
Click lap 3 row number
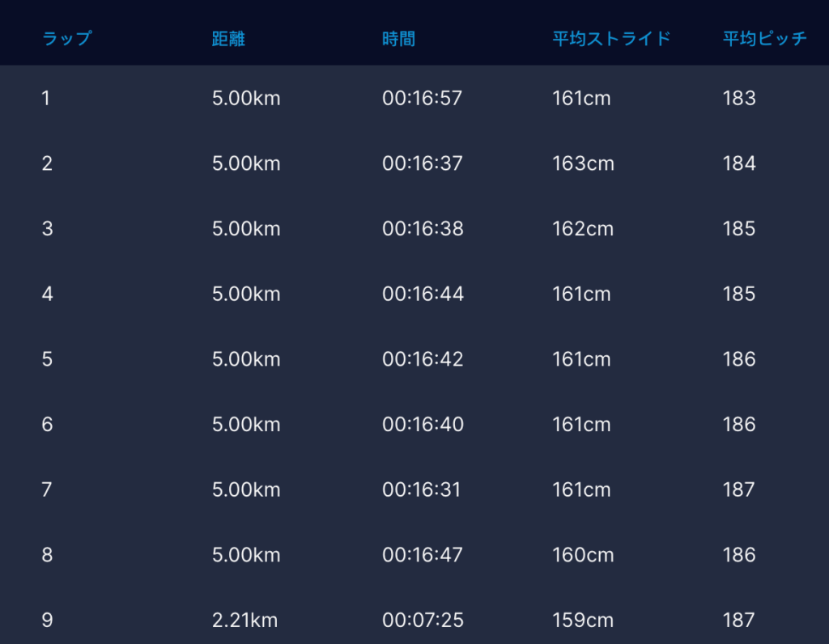(47, 229)
